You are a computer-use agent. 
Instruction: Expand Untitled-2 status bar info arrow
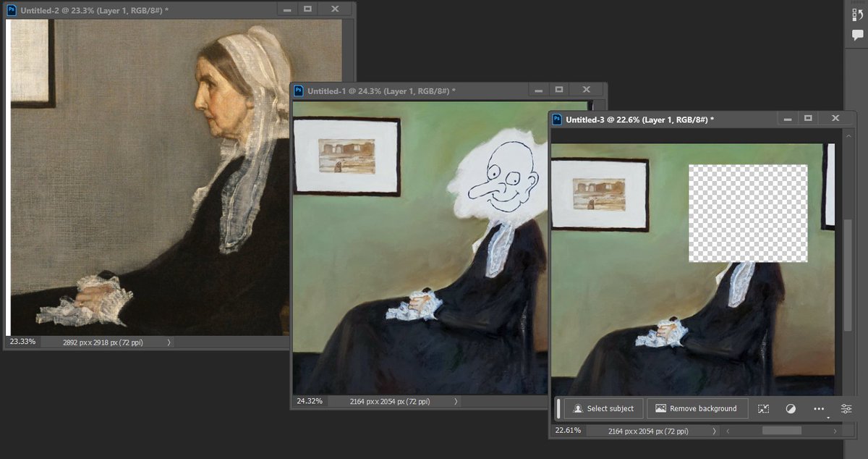pyautogui.click(x=169, y=342)
